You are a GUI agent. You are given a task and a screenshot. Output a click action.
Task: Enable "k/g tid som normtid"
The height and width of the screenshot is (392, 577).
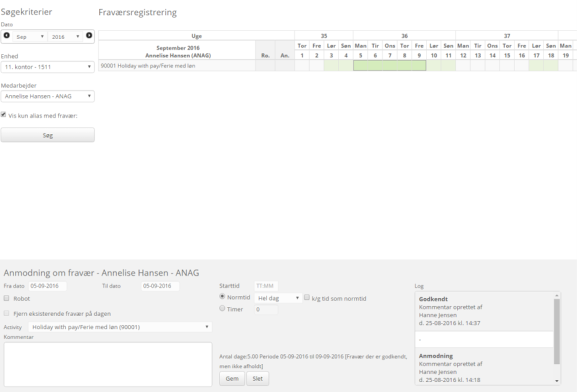308,297
